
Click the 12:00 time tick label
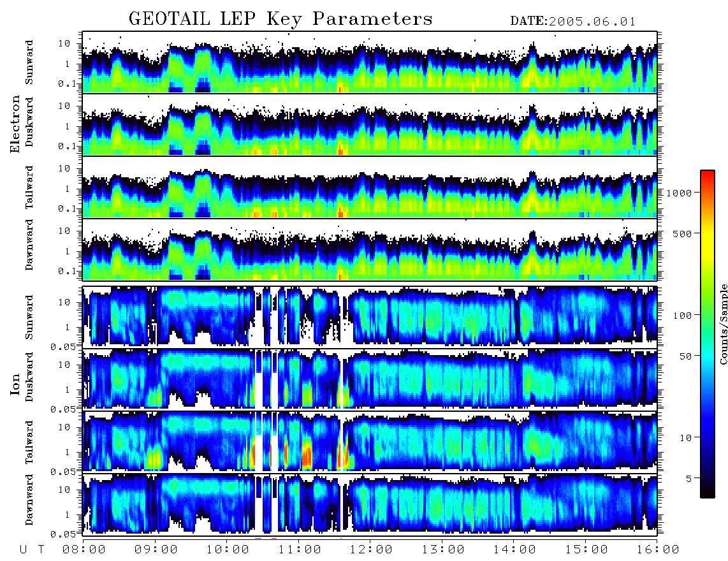[x=371, y=550]
